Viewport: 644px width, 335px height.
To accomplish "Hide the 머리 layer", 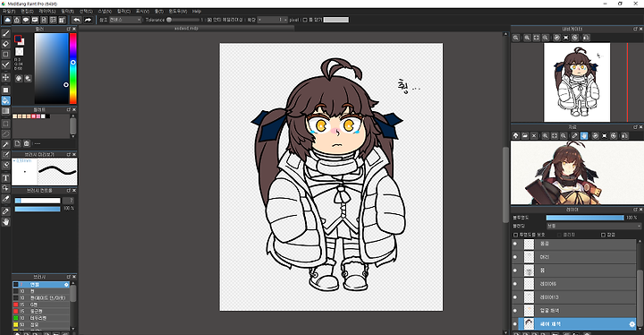I will pos(515,257).
